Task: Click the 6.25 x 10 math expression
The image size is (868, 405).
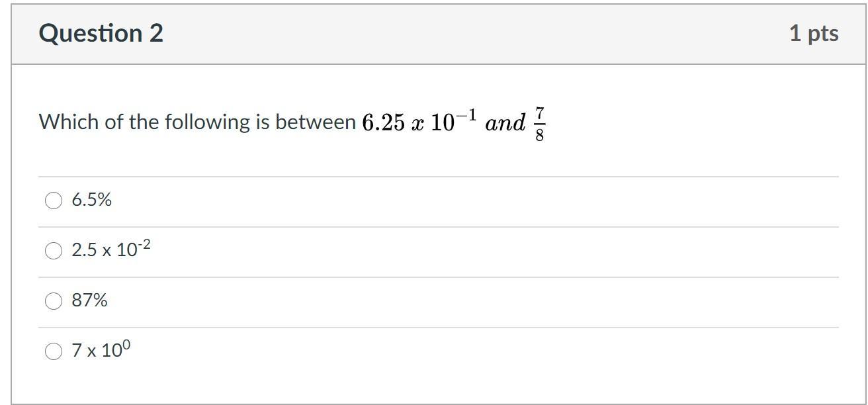Action: [407, 124]
